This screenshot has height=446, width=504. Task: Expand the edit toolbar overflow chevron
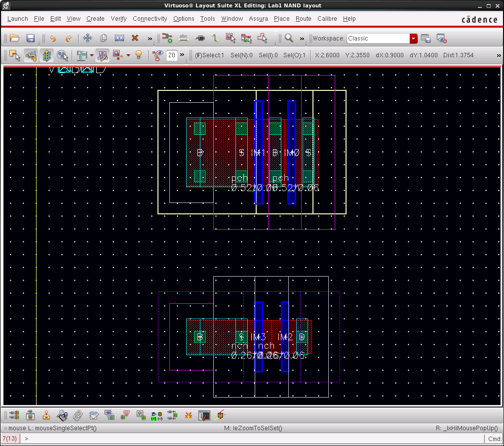click(150, 39)
